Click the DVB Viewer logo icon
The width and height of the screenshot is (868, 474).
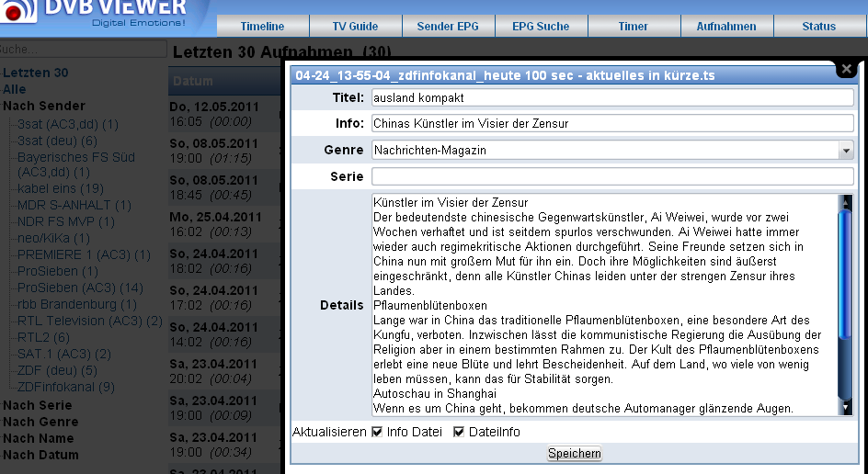(x=17, y=13)
